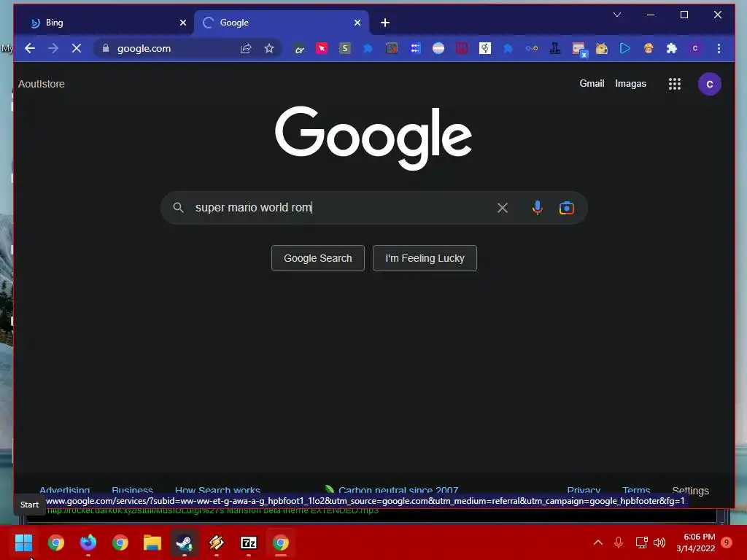
Task: Search by voice microphone
Action: [538, 208]
